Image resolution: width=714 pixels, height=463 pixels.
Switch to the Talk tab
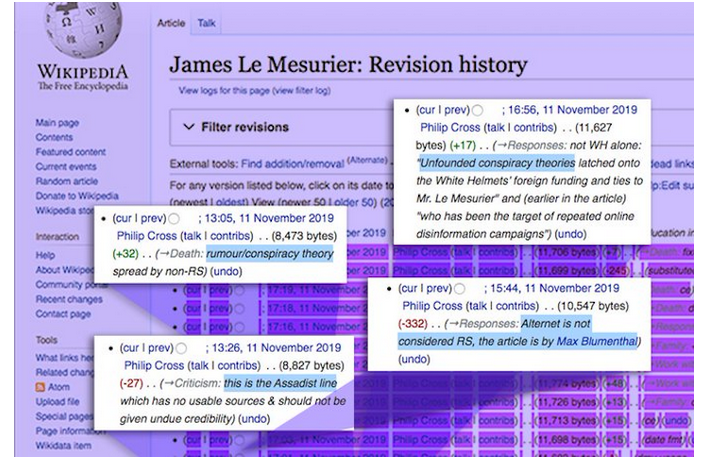pos(206,23)
